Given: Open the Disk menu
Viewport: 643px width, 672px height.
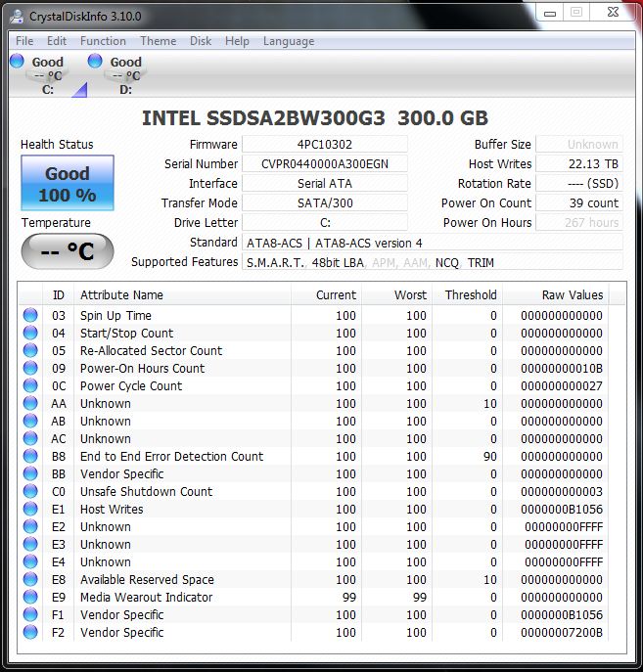Looking at the screenshot, I should click(x=201, y=41).
